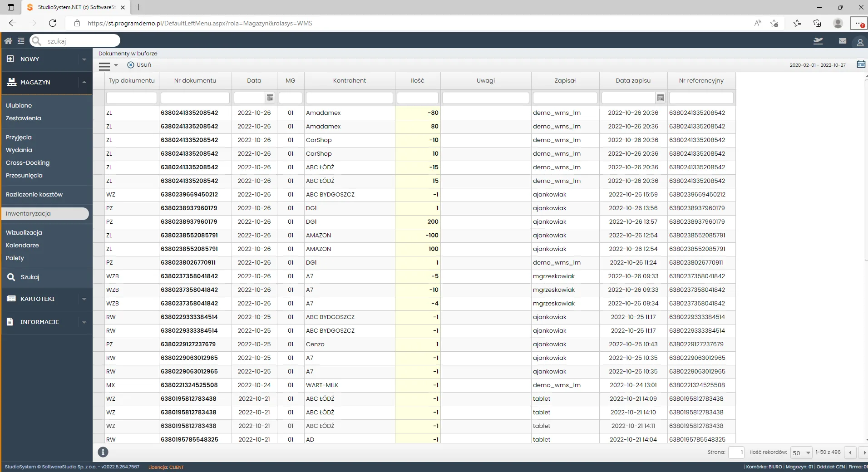This screenshot has height=472, width=868.
Task: Click the Kontrahent filter field
Action: tap(350, 98)
